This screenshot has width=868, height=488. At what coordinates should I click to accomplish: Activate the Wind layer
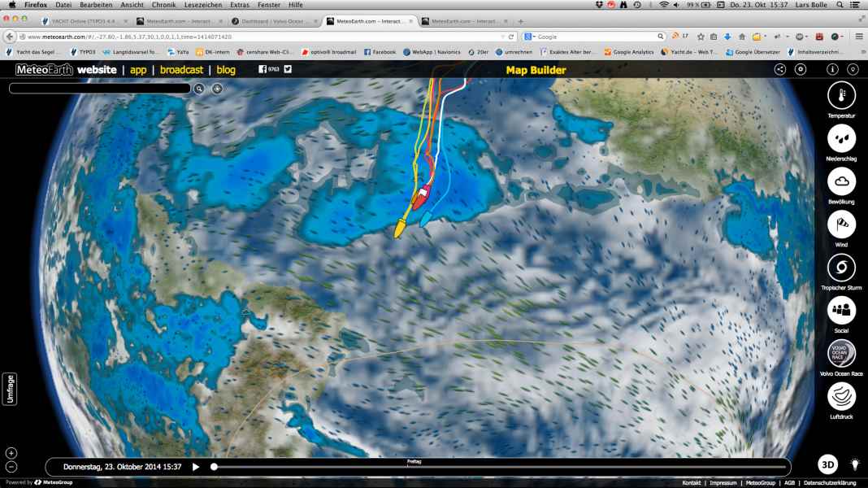[841, 224]
